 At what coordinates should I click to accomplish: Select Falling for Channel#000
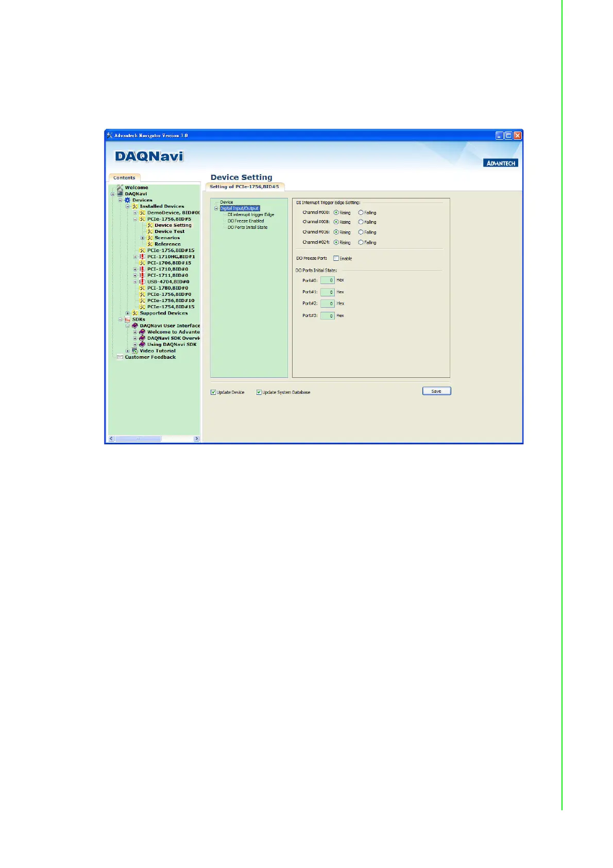click(x=361, y=212)
